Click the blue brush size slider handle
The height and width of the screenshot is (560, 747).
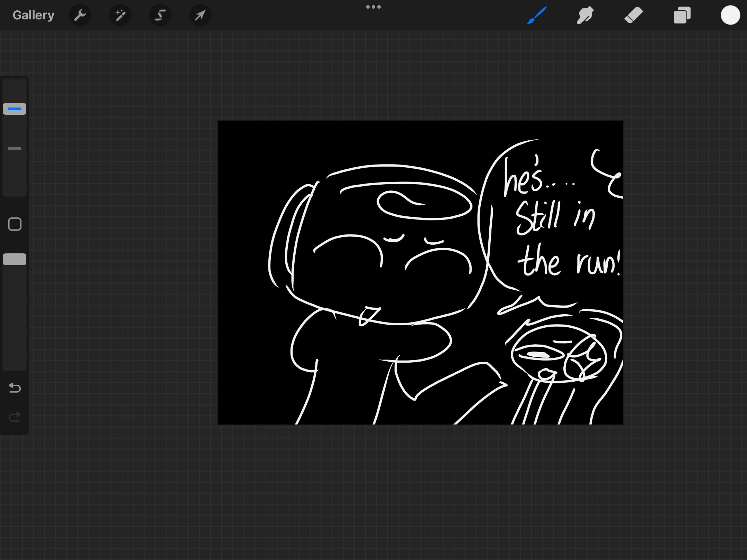[15, 109]
